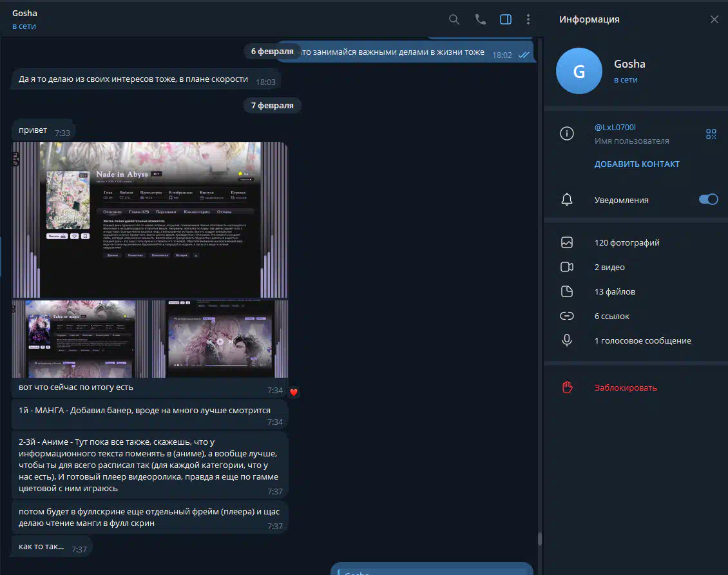Click the red heart reaction
Image resolution: width=728 pixels, height=575 pixels.
coord(293,393)
